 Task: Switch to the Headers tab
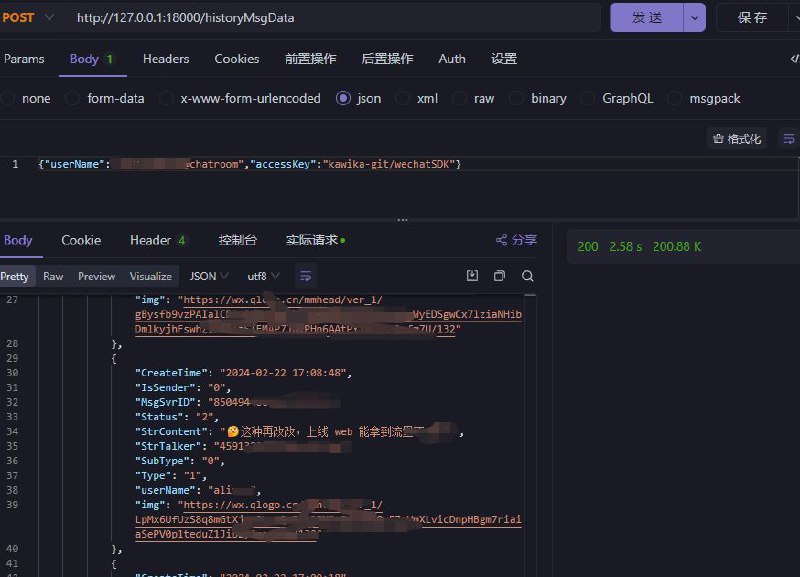(165, 59)
